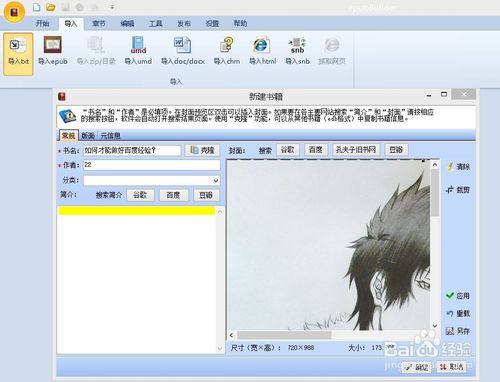Click the 导入chm ribbon icon
This screenshot has width=500, height=382.
point(227,51)
